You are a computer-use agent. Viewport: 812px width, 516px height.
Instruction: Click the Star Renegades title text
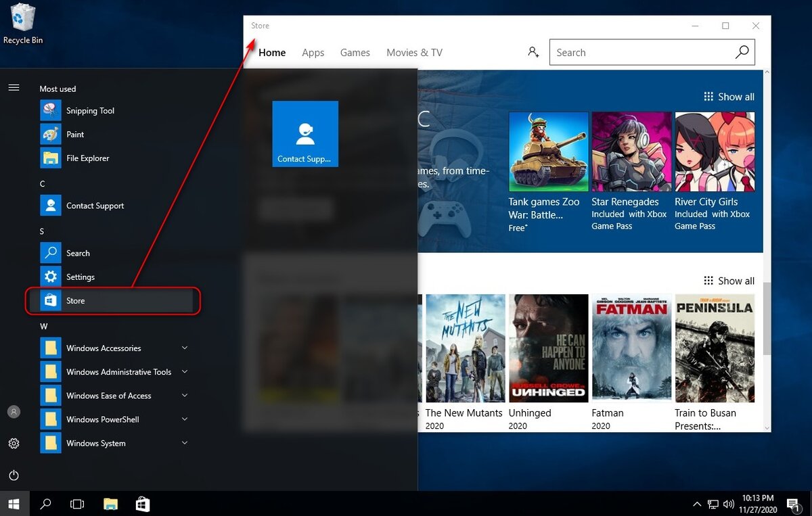tap(625, 202)
